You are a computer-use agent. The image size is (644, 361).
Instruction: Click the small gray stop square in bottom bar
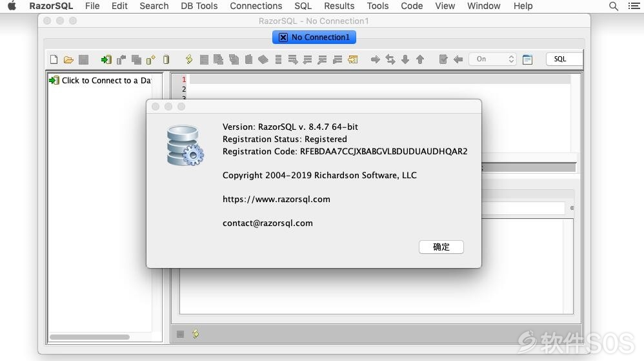coord(180,334)
